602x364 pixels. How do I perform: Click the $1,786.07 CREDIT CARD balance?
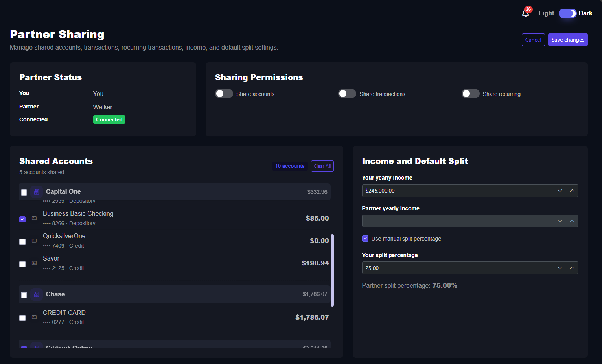click(312, 317)
